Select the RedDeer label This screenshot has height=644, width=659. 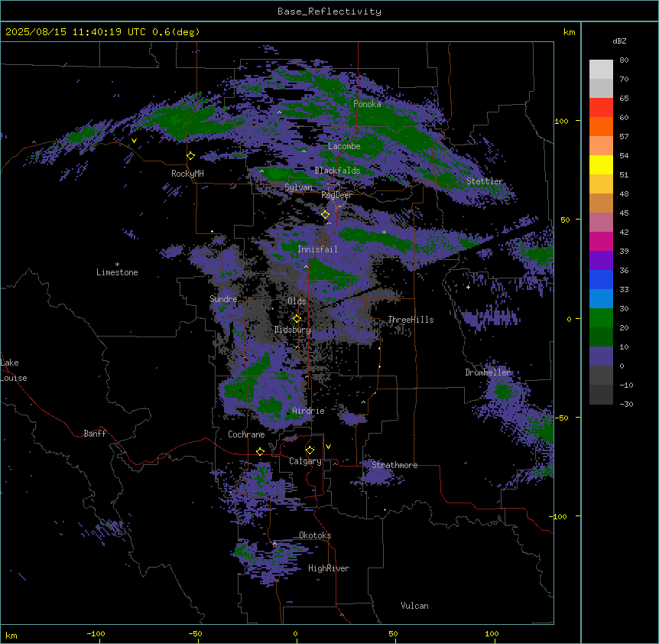[336, 195]
